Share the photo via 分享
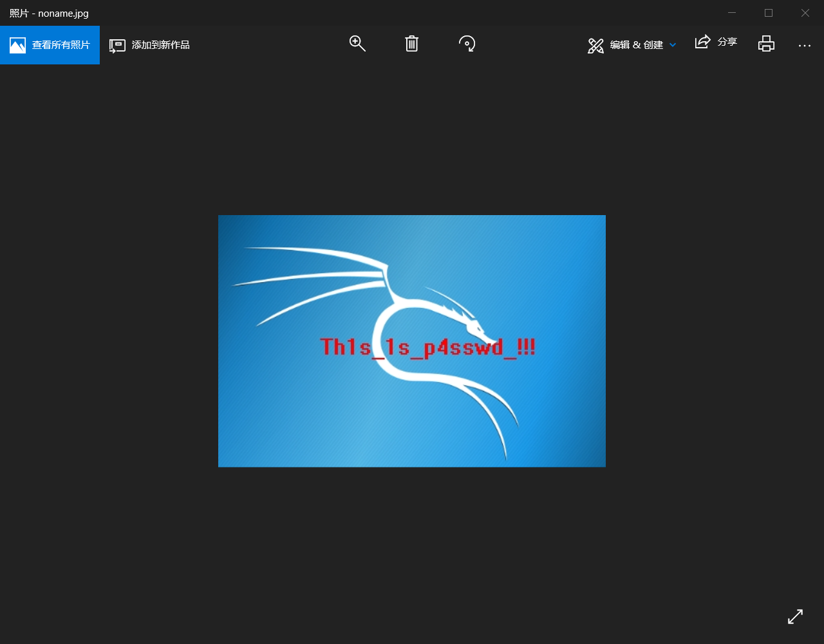The height and width of the screenshot is (644, 824). (716, 43)
